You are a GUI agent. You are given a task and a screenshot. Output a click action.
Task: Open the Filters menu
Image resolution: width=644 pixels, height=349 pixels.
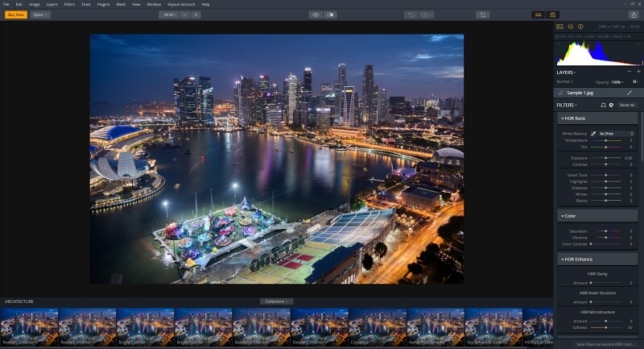(x=69, y=4)
